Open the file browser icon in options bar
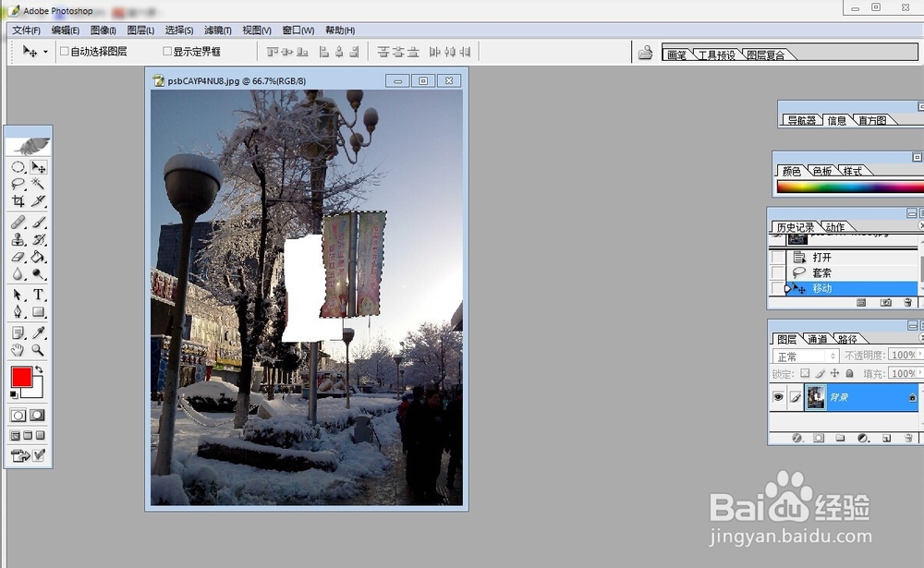Image resolution: width=924 pixels, height=568 pixels. 645,53
